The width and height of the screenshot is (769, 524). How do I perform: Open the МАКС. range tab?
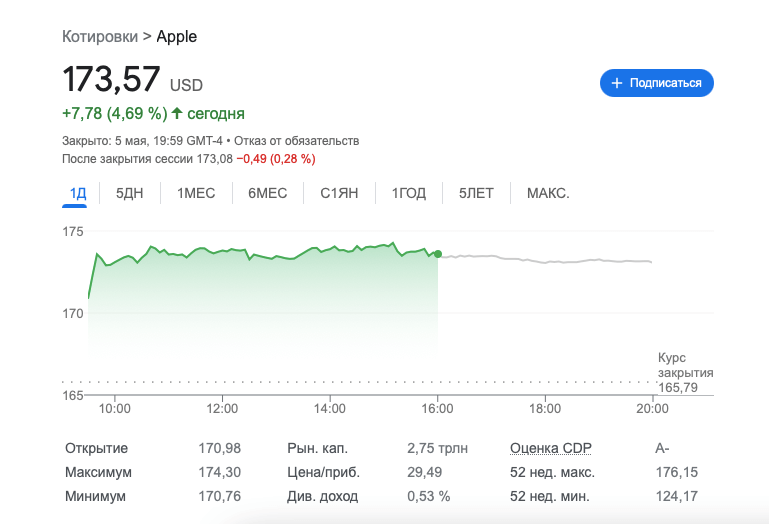548,193
